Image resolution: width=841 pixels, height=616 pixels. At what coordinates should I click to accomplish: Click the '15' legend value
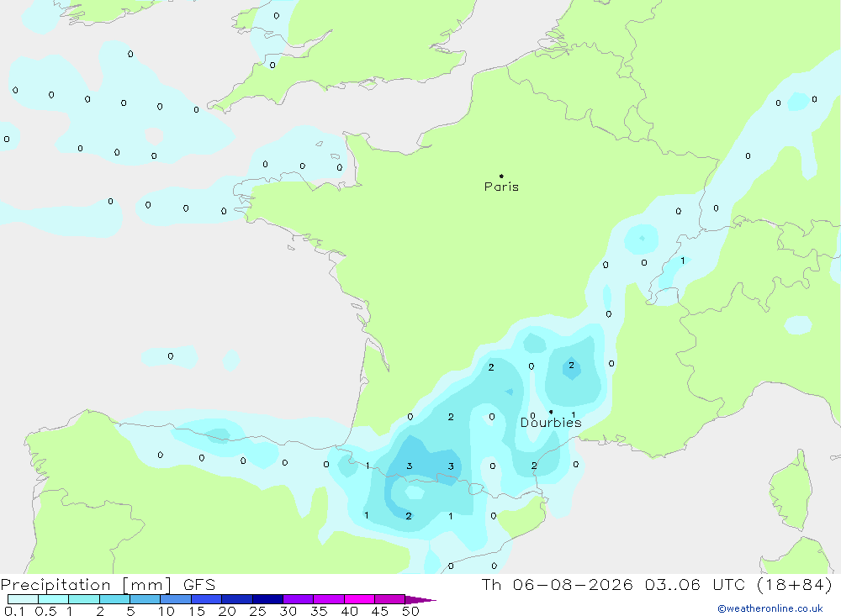196,611
